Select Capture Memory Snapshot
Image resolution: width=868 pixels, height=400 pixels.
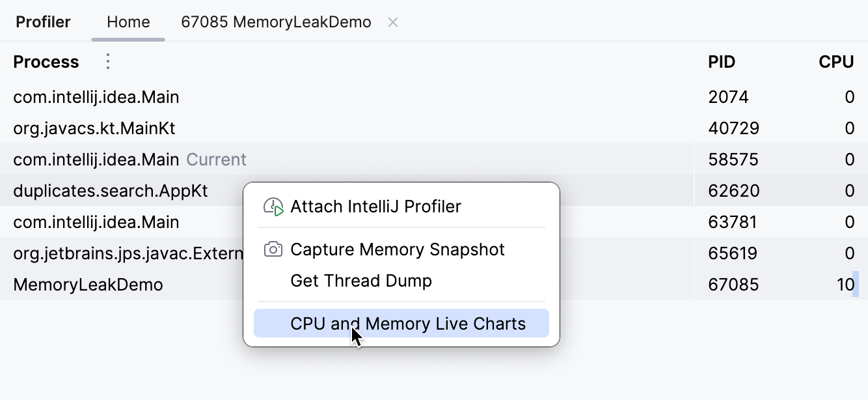398,250
